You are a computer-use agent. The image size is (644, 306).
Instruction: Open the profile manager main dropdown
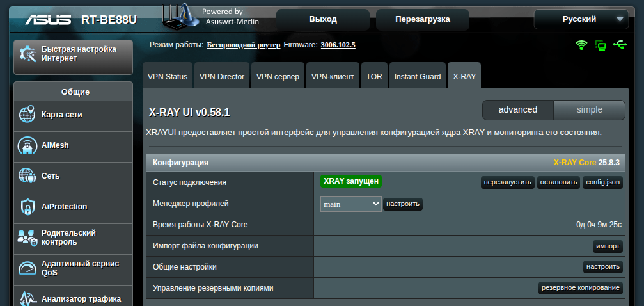pos(351,204)
